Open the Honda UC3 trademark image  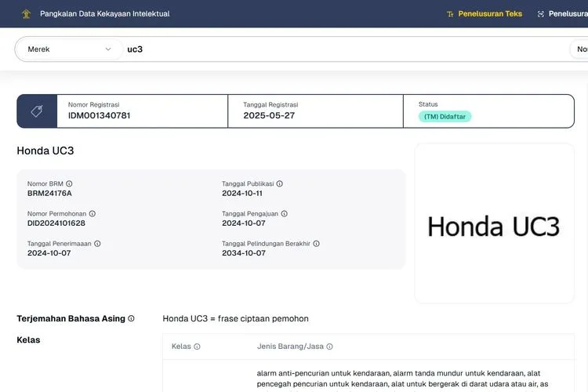494,226
